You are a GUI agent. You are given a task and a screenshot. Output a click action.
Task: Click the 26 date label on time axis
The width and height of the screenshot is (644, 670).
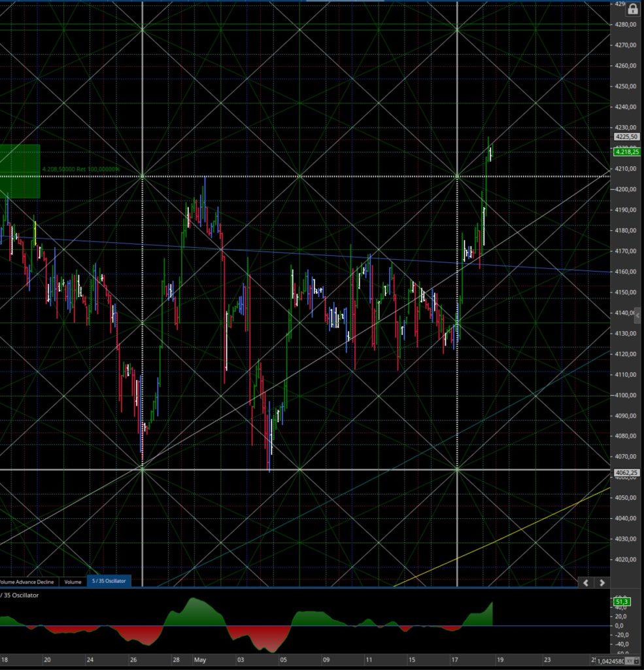click(x=133, y=660)
